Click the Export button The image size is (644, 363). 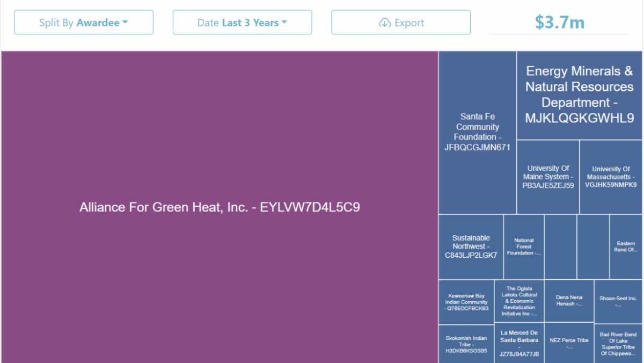click(401, 23)
